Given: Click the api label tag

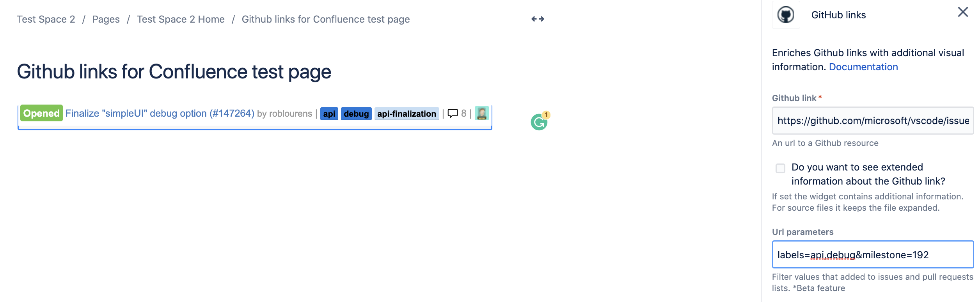Looking at the screenshot, I should click(x=329, y=114).
